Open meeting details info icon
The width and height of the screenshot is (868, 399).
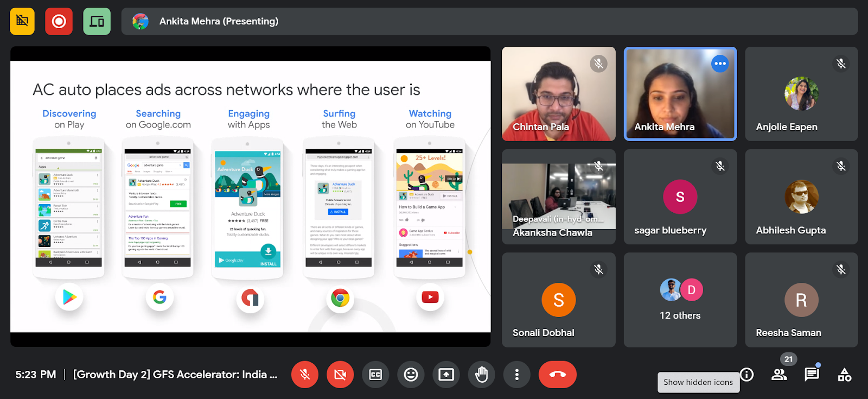[747, 375]
